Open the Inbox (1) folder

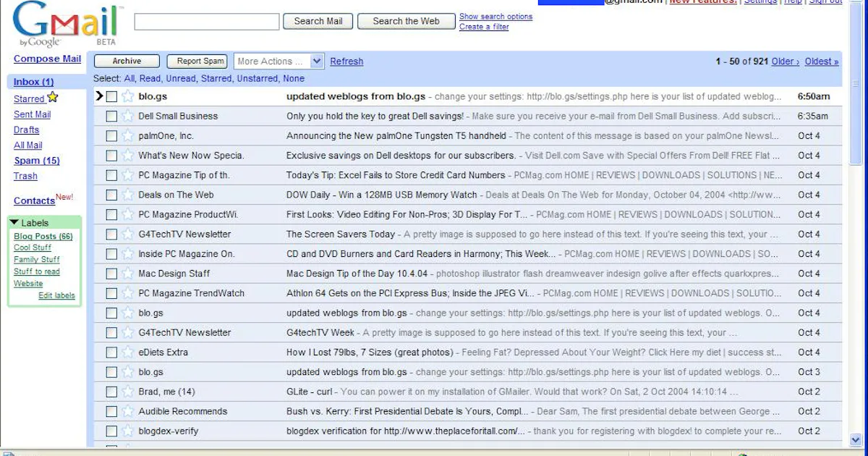click(33, 82)
